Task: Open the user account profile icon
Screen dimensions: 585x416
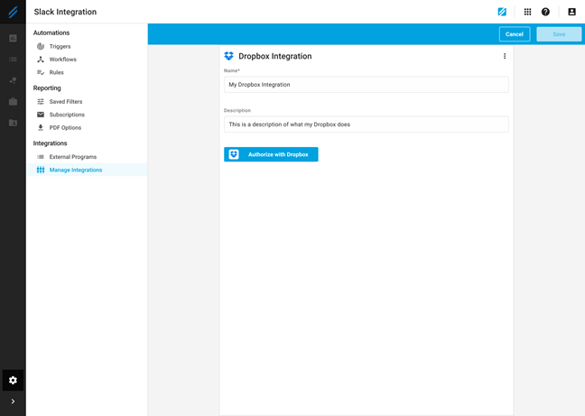Action: click(x=572, y=12)
